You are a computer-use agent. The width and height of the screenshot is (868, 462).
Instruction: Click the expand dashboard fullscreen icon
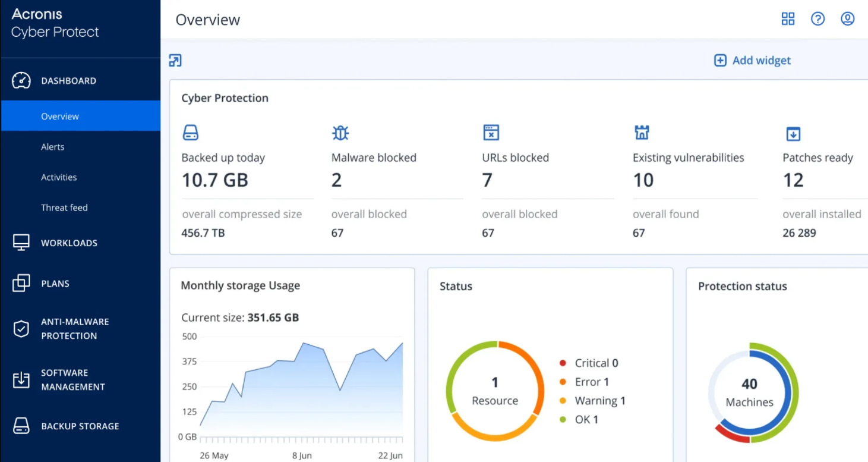175,60
